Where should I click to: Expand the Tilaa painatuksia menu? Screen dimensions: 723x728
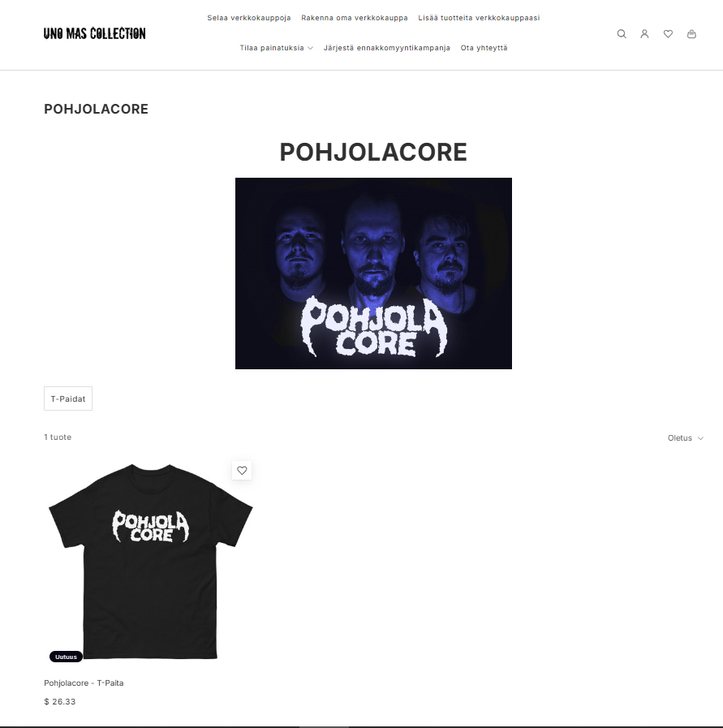point(276,48)
